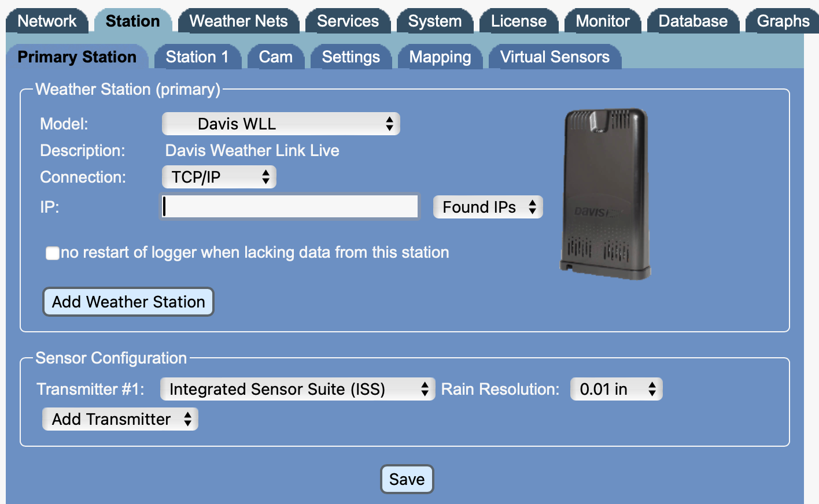Open the Station 1 sub-tab
819x504 pixels.
pos(197,57)
